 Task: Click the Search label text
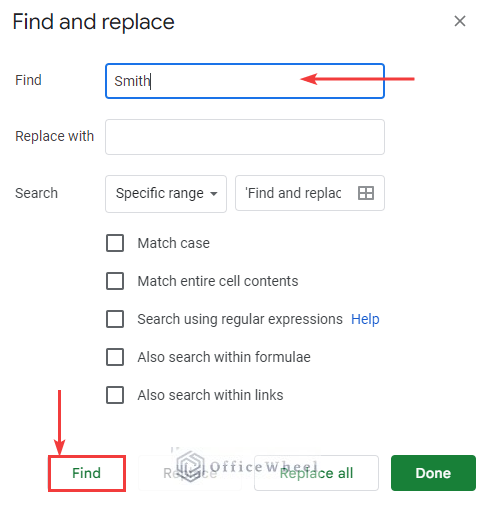click(x=36, y=193)
